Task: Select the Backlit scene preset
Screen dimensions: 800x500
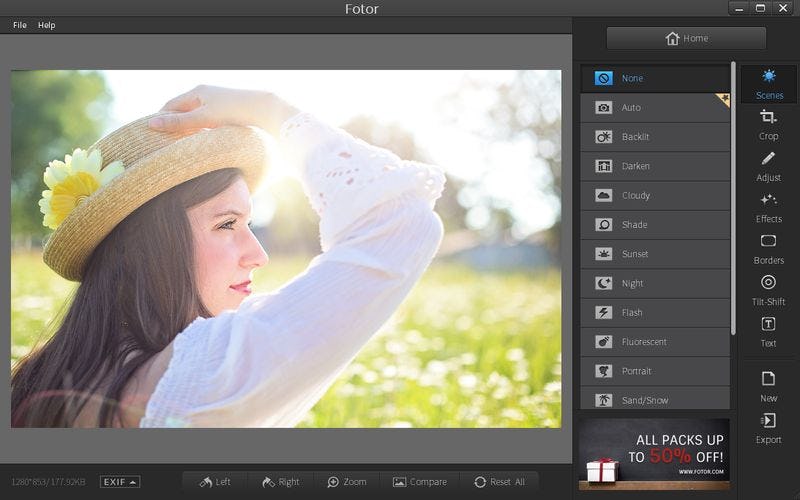Action: coord(655,137)
